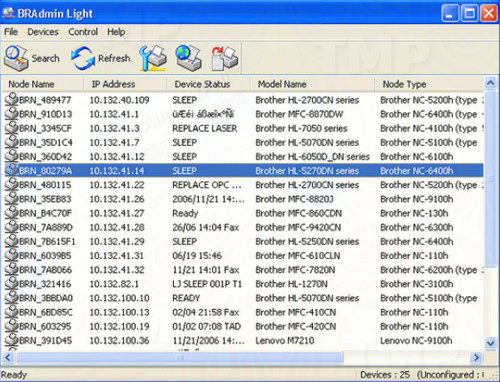Image resolution: width=500 pixels, height=382 pixels.
Task: Select the printer icon for BRN_489477
Action: (11, 100)
